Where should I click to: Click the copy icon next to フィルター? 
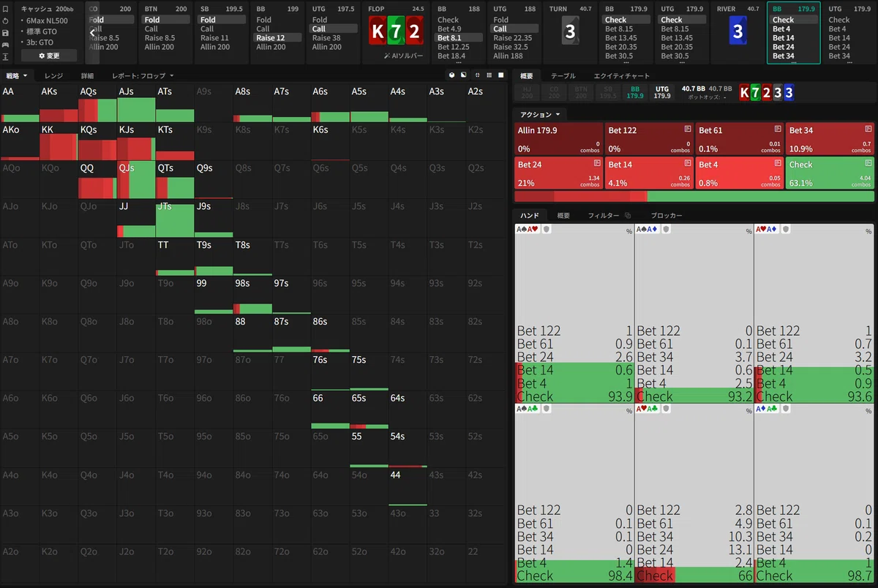tap(628, 216)
